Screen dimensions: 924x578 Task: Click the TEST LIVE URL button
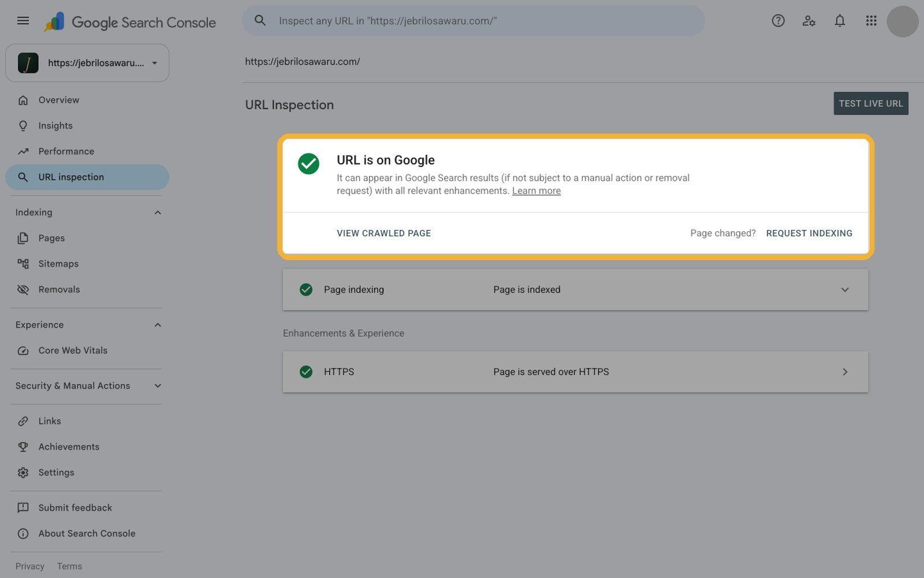click(870, 103)
